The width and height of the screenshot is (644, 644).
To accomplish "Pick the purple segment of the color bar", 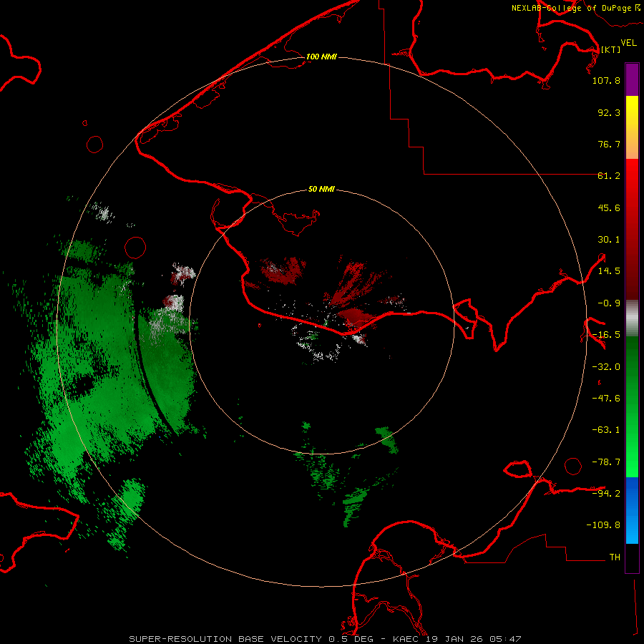I will pyautogui.click(x=632, y=79).
